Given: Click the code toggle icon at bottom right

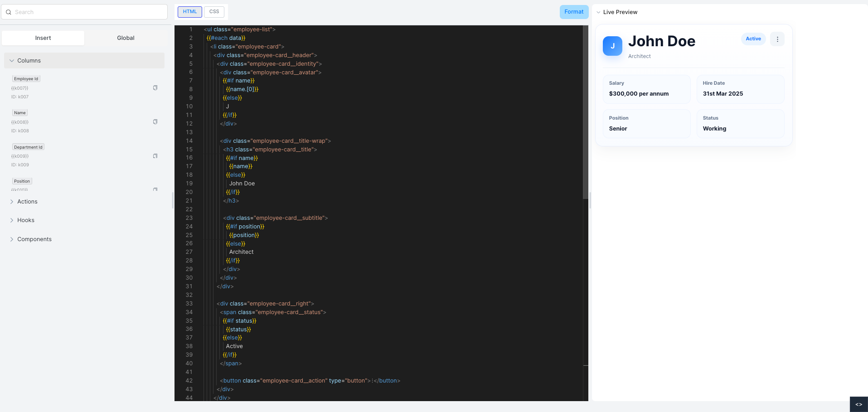Looking at the screenshot, I should coord(858,404).
